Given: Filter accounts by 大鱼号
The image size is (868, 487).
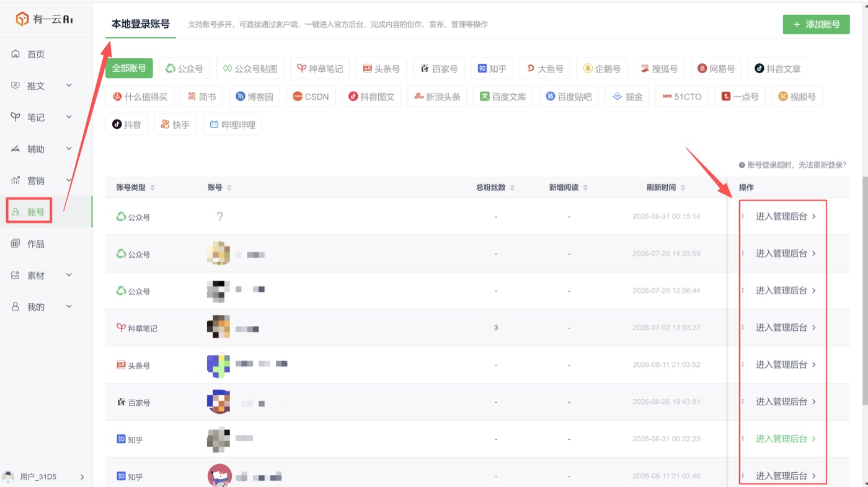Looking at the screenshot, I should click(545, 69).
